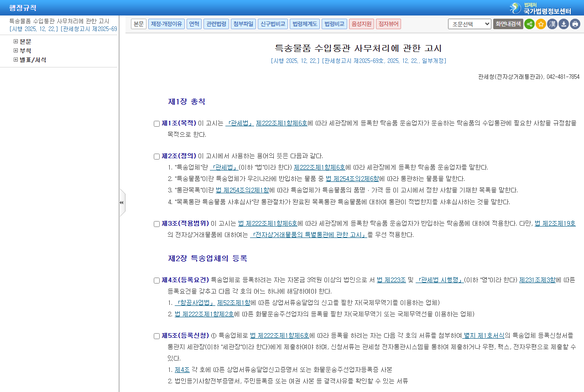
Task: Open the 첨부파일 tab
Action: (243, 24)
